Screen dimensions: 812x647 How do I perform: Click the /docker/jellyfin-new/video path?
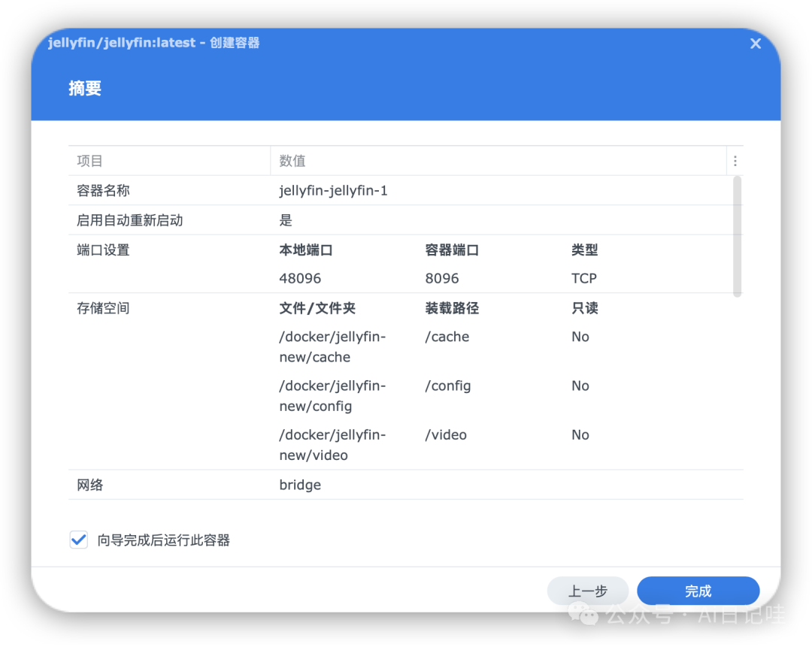point(332,445)
